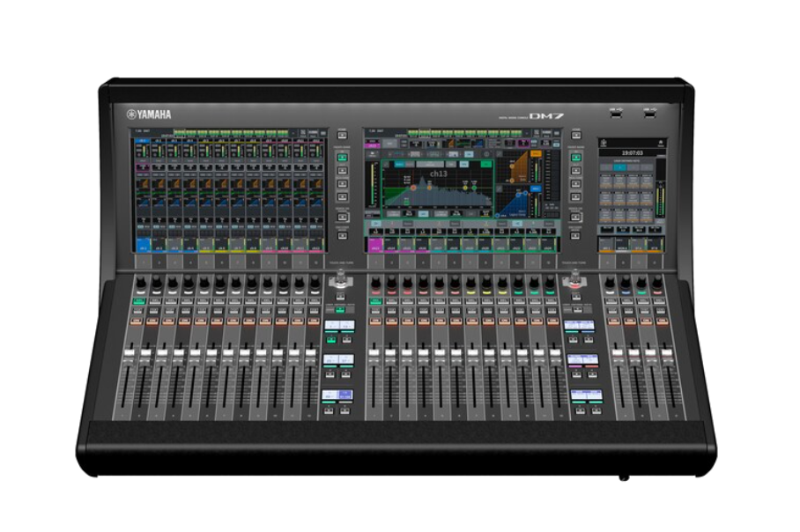The height and width of the screenshot is (532, 800).
Task: Toggle the green EQ ON button above the ch13 graph
Action: click(x=486, y=164)
